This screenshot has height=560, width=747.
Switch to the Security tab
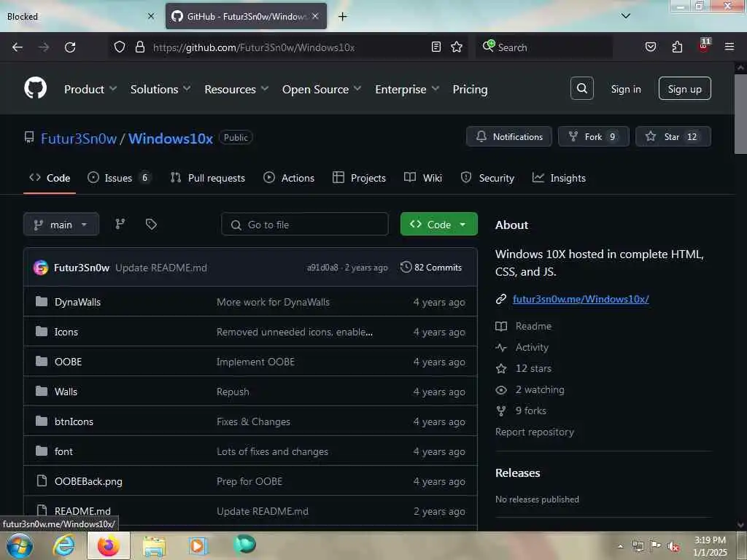pyautogui.click(x=487, y=178)
